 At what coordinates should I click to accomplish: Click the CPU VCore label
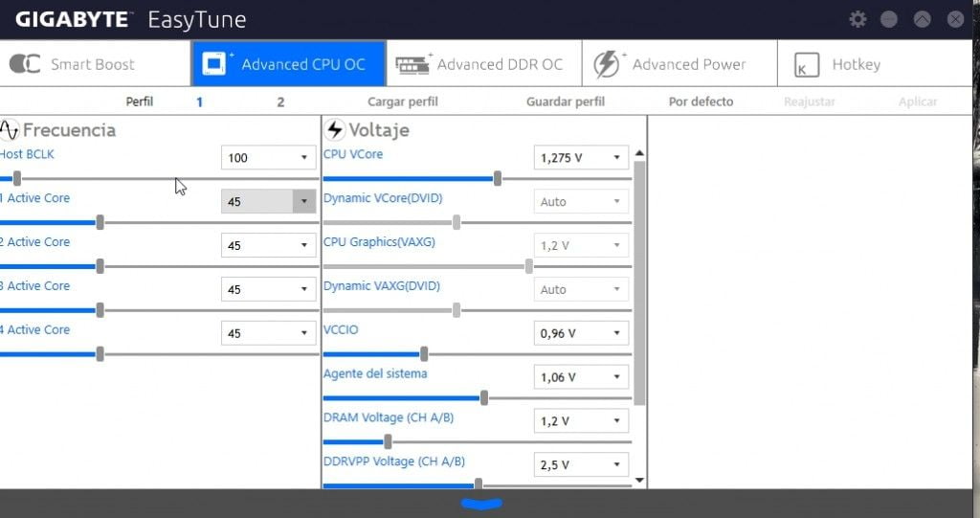pos(353,154)
